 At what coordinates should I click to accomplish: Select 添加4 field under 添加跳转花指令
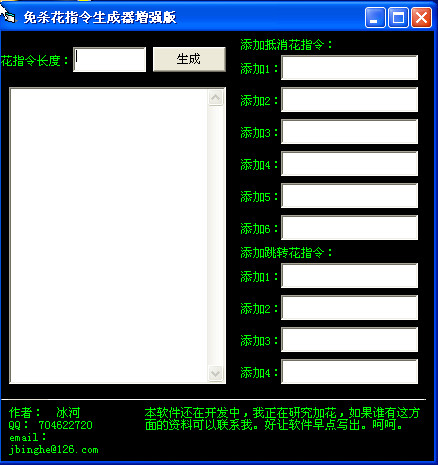(x=349, y=372)
